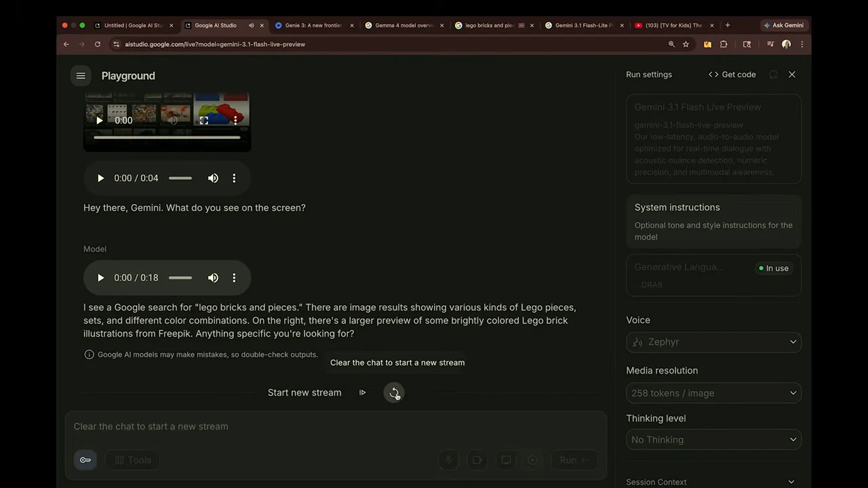
Task: Enter fullscreen on the video preview
Action: click(x=203, y=121)
